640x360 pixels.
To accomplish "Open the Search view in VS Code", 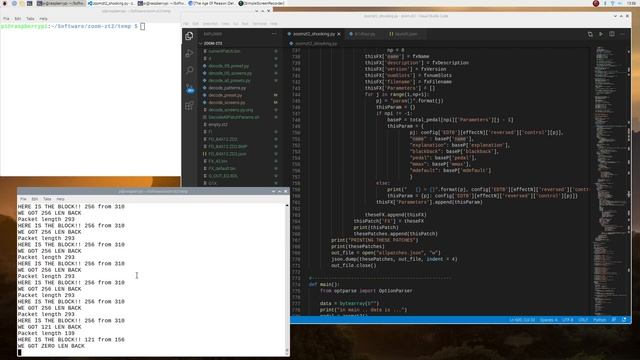I will (x=189, y=70).
